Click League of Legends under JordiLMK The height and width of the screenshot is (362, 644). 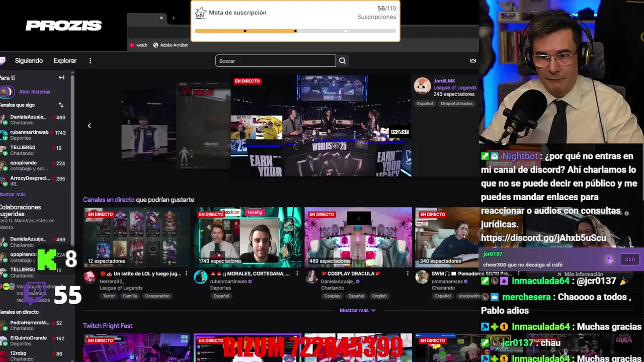[455, 87]
